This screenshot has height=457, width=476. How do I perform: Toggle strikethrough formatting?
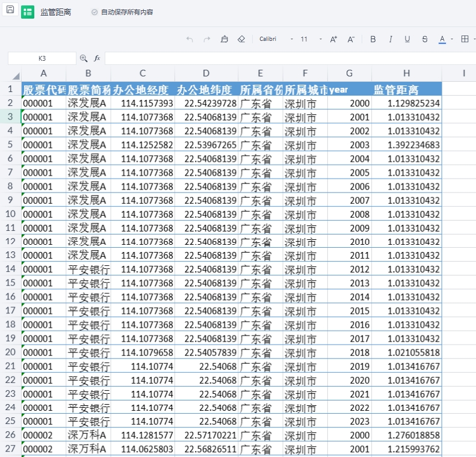425,39
